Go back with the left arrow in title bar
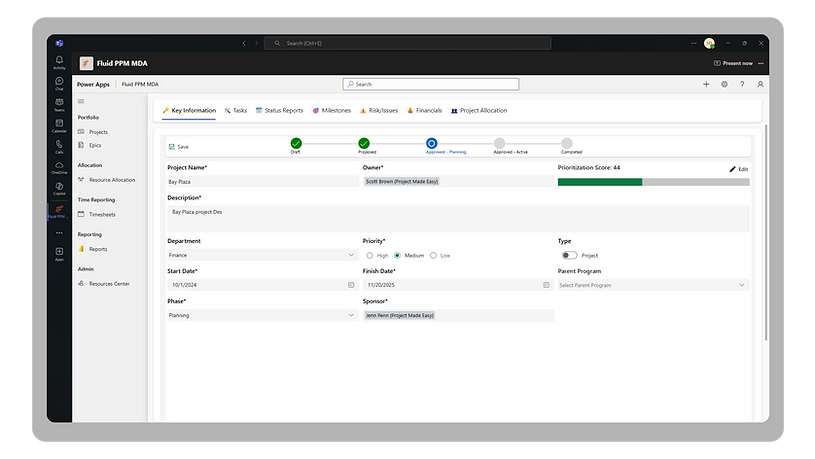 click(244, 43)
